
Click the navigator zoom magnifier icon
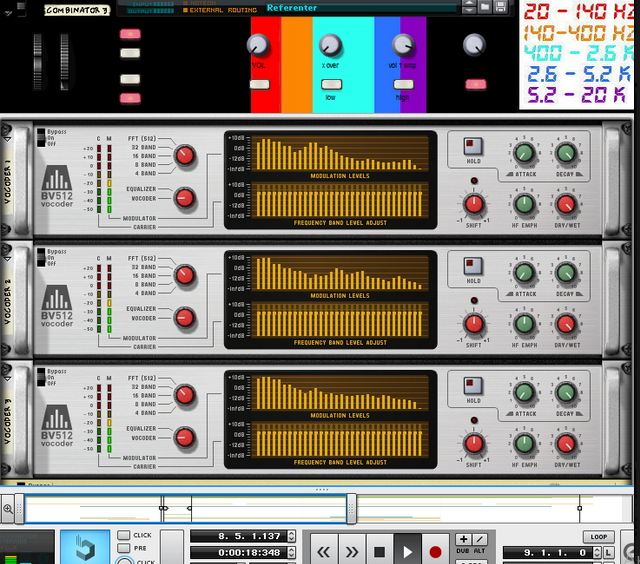pyautogui.click(x=8, y=508)
